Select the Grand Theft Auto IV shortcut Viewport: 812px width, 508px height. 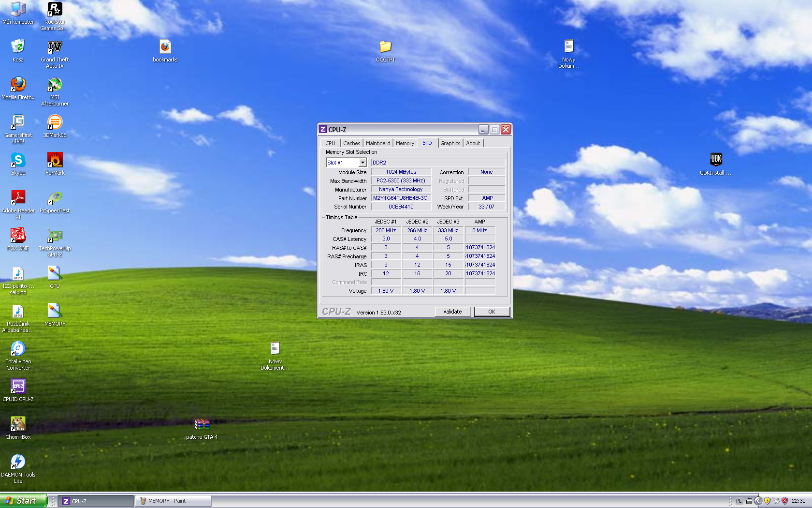pyautogui.click(x=55, y=54)
